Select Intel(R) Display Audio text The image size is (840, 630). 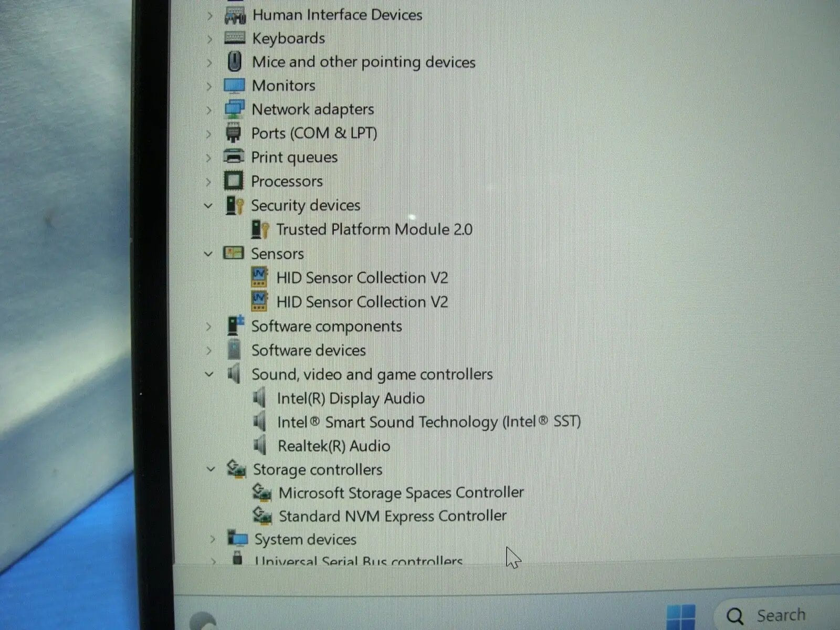click(351, 398)
